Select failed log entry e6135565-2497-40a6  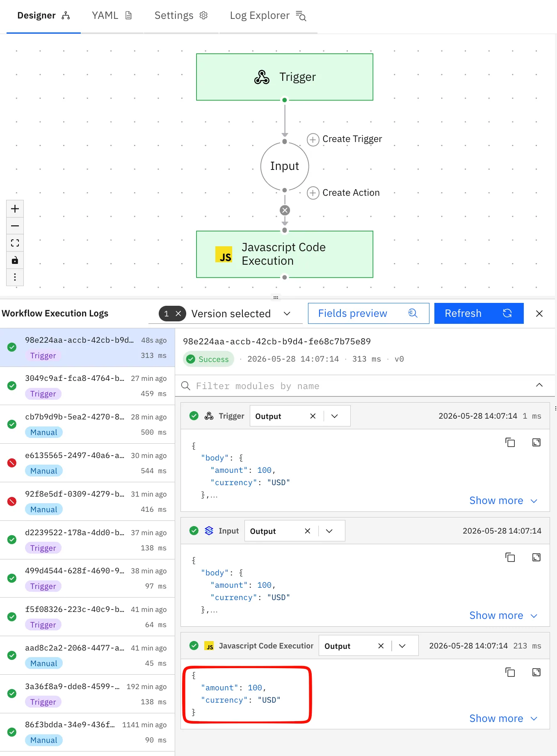point(87,463)
